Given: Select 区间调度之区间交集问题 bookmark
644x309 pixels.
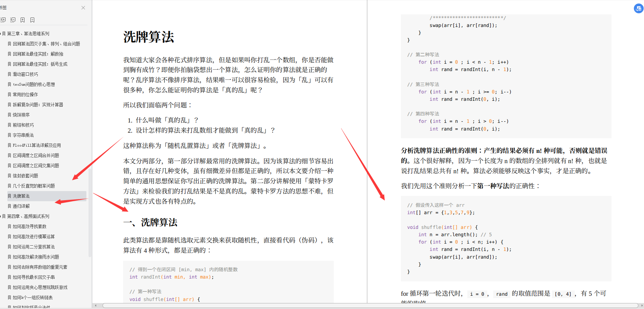Looking at the screenshot, I should tap(36, 166).
